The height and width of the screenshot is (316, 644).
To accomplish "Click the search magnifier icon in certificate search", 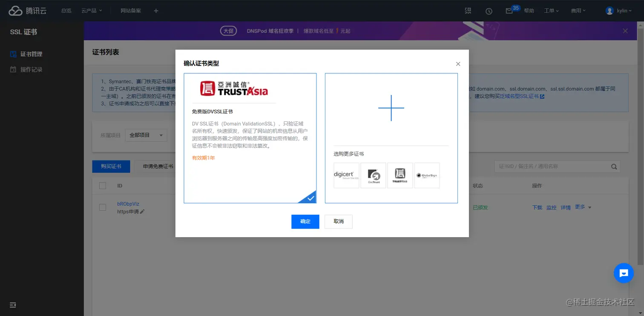I will [x=614, y=167].
